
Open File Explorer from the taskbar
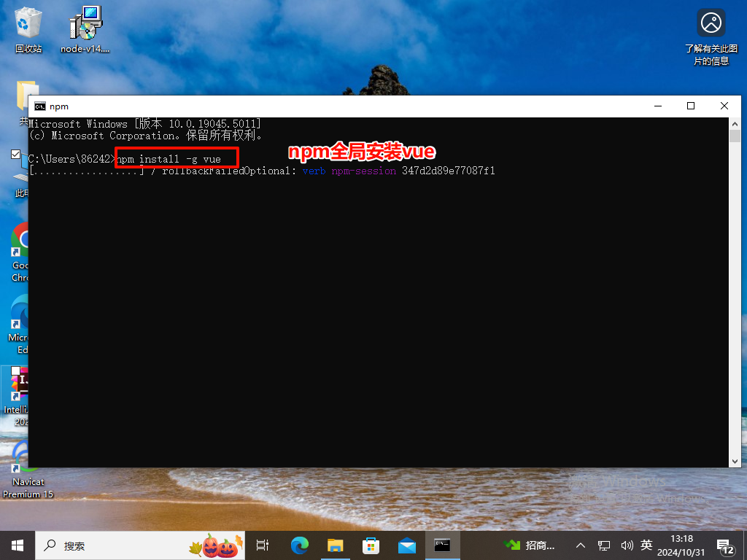pyautogui.click(x=335, y=545)
